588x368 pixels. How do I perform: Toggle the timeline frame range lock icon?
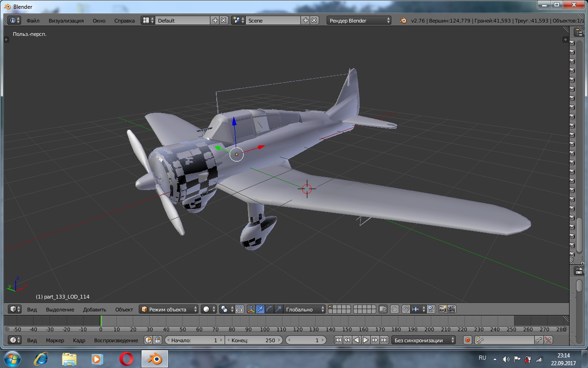158,340
